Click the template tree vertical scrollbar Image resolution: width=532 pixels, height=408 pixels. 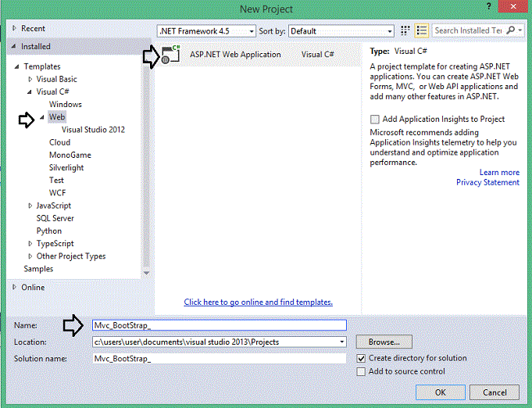tap(146, 163)
